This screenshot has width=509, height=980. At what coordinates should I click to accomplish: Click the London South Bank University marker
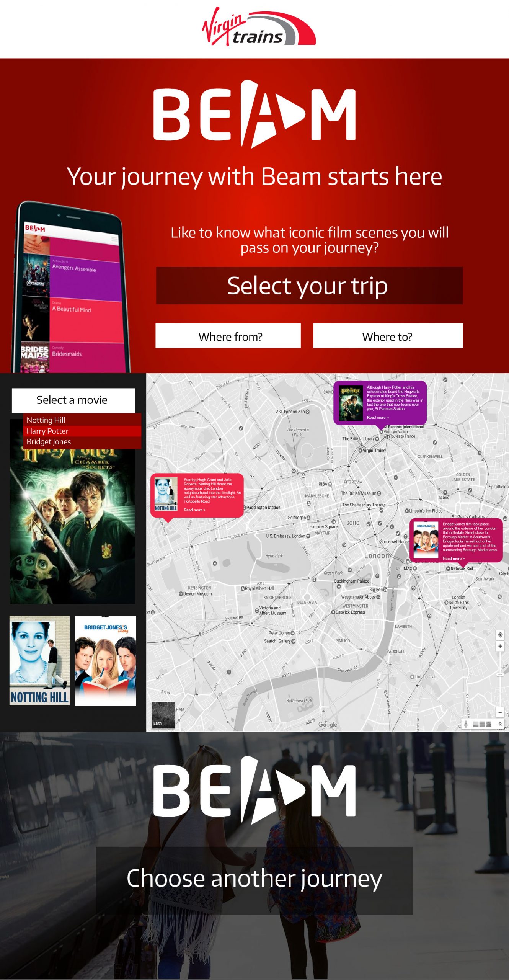point(446,602)
